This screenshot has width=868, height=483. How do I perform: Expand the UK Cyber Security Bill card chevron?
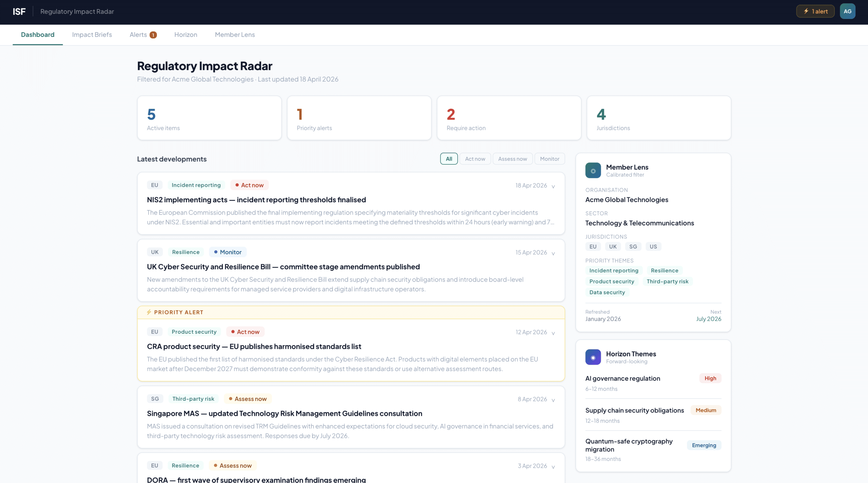[x=553, y=254]
